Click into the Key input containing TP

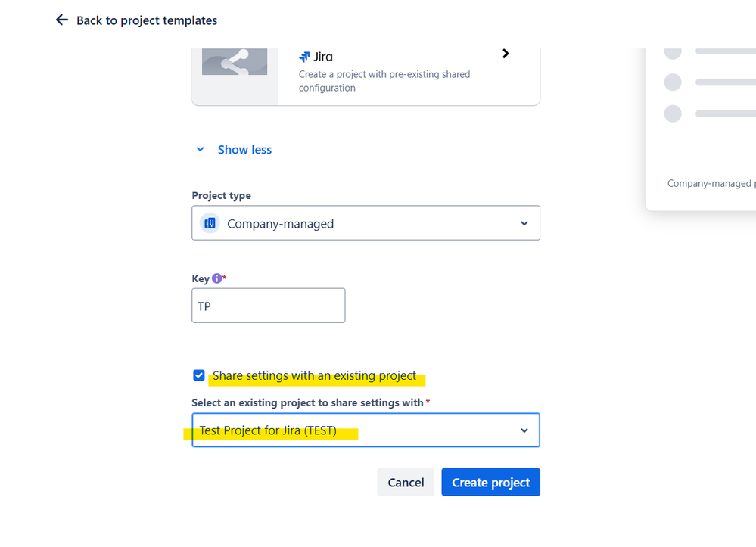(x=268, y=306)
